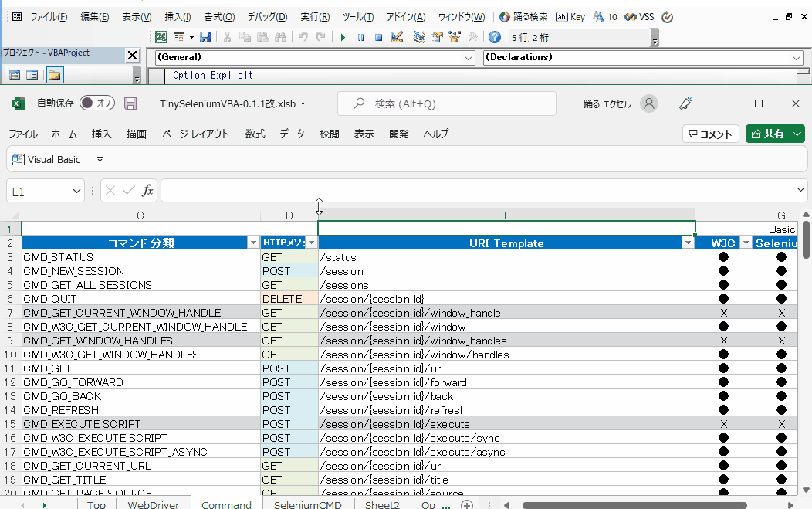Screen dimensions: 812x509
Task: Open the 挿入 ribbon tab
Action: click(x=102, y=134)
